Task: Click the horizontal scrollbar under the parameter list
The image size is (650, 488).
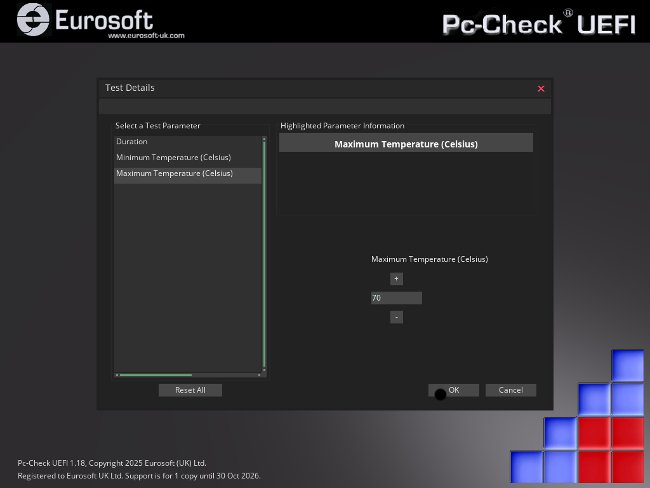Action: tap(170, 375)
